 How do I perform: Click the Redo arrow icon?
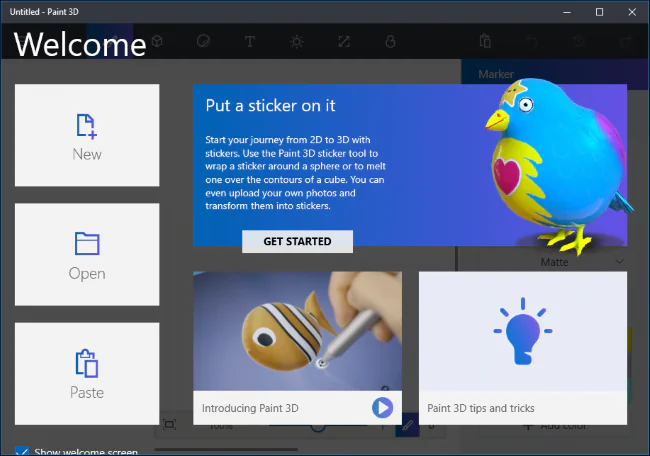625,41
